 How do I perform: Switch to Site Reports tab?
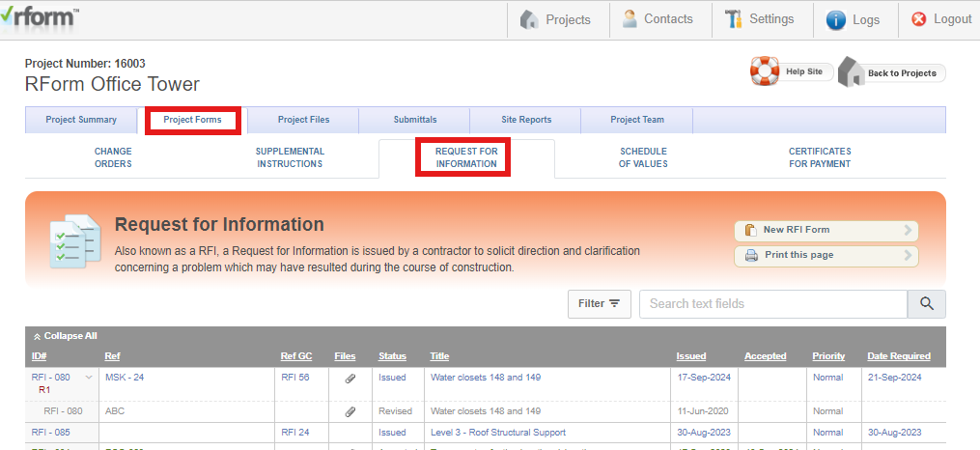coord(526,120)
